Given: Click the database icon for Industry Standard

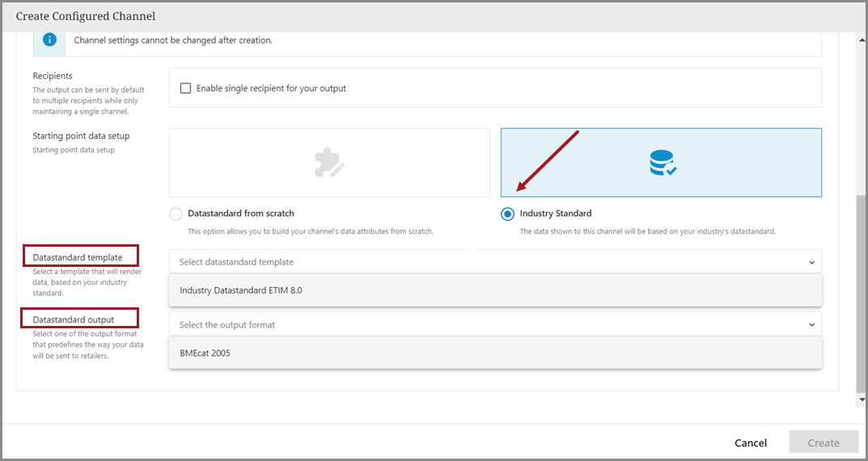Looking at the screenshot, I should click(662, 163).
